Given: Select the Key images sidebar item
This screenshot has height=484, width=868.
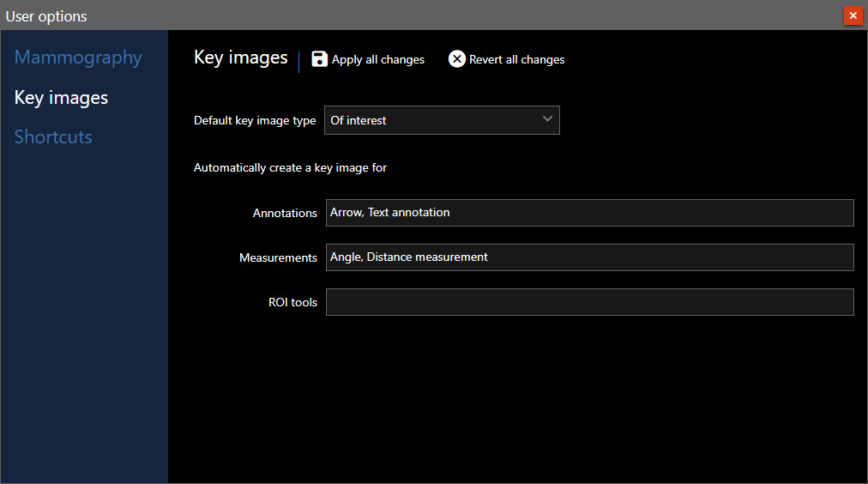Looking at the screenshot, I should [x=61, y=98].
